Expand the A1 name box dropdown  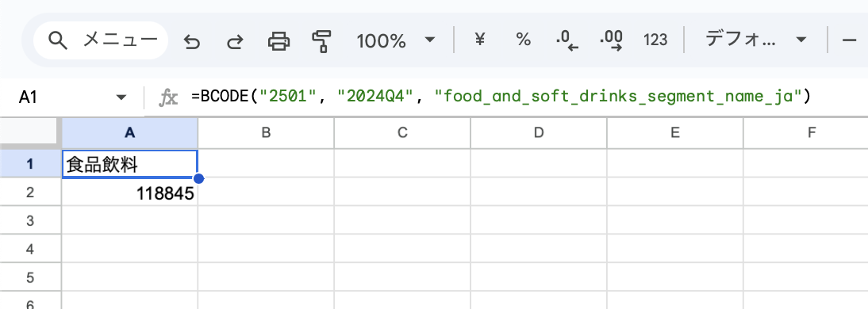(121, 97)
